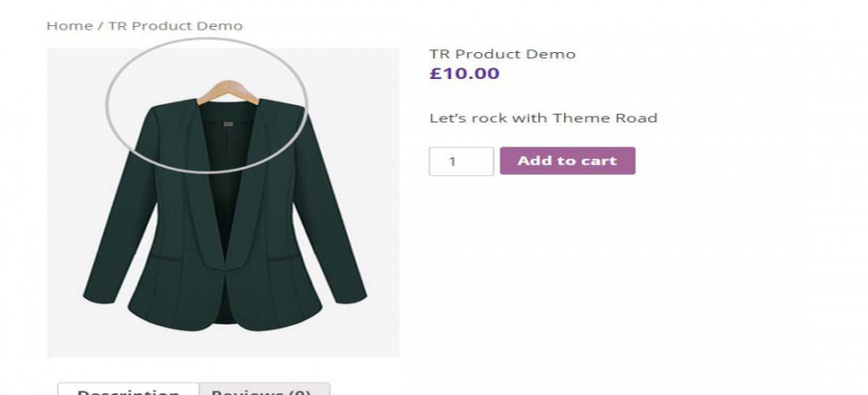Click the circular magnifier lens outline
This screenshot has height=395, width=868.
(206, 105)
